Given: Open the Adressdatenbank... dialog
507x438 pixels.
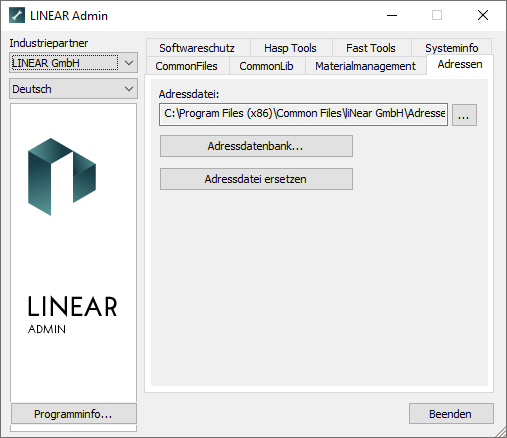Looking at the screenshot, I should (256, 146).
